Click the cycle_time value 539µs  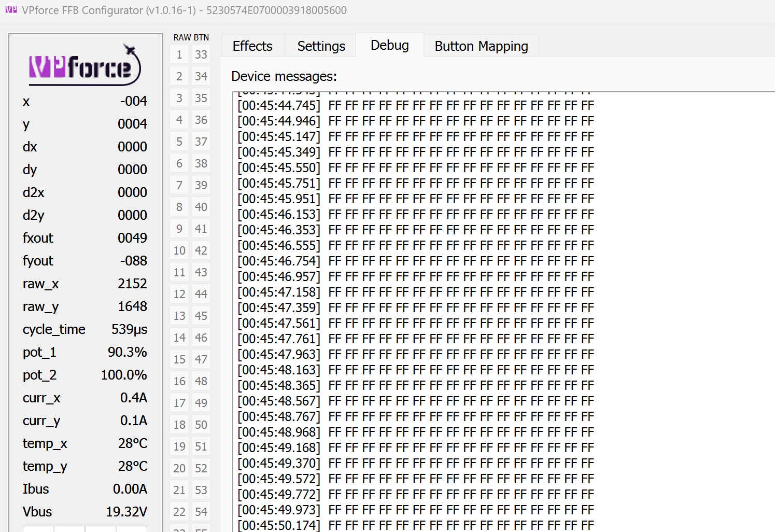tap(129, 329)
